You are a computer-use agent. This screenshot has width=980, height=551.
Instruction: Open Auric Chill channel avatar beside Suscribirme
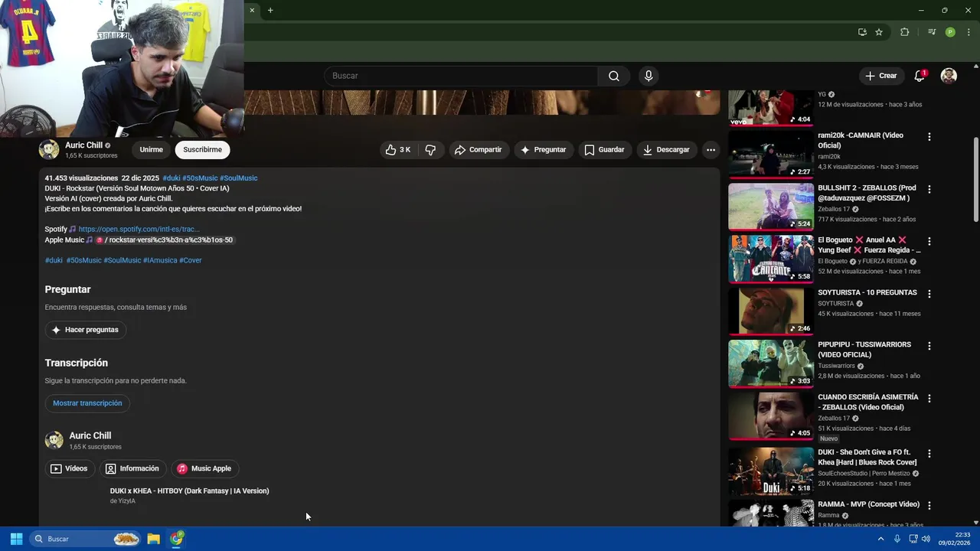click(49, 149)
